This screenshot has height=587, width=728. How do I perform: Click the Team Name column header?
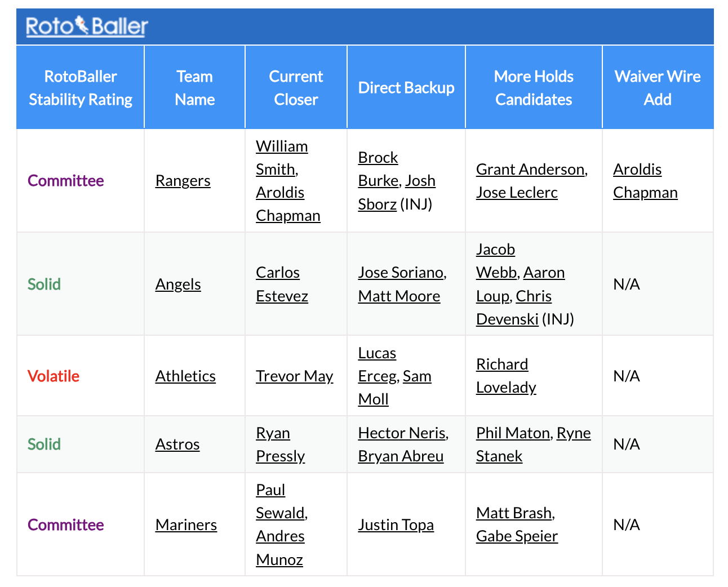(195, 88)
